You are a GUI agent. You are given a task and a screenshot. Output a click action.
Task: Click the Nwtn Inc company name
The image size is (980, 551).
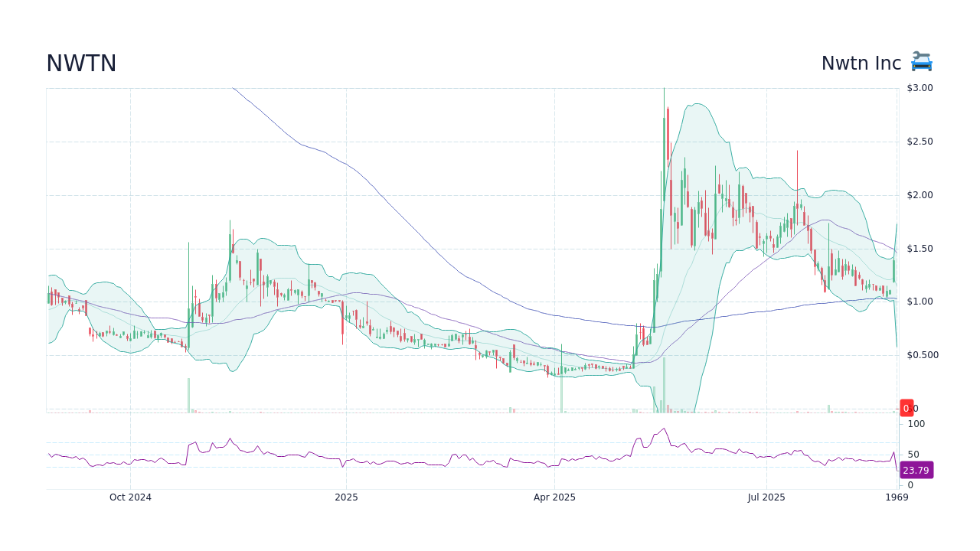(861, 63)
